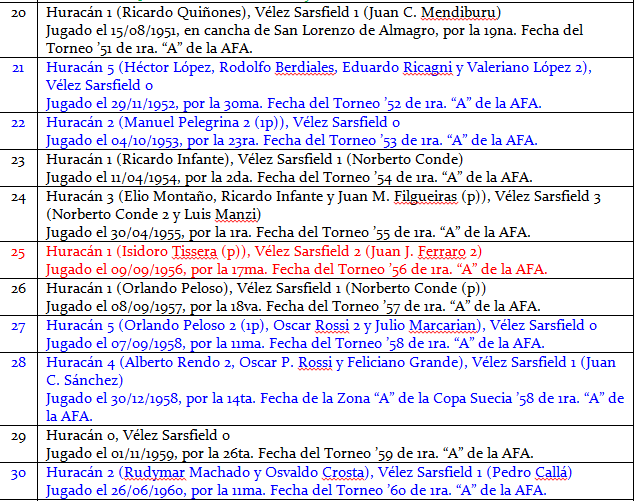
Task: Click the underlined name Manzi
Action: 235,214
